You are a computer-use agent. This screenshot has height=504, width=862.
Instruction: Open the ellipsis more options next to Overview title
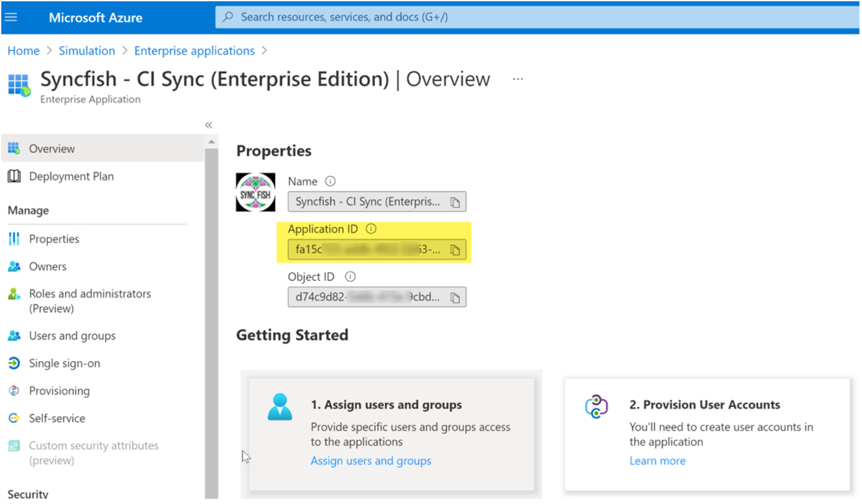(x=518, y=79)
